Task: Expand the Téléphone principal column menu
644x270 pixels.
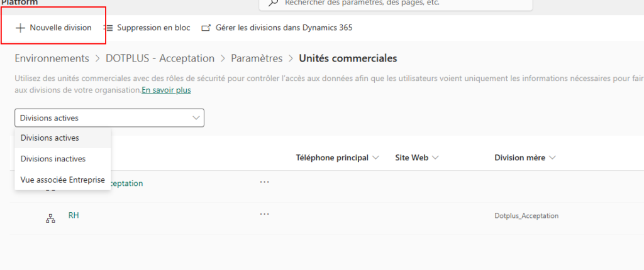Action: (x=376, y=158)
